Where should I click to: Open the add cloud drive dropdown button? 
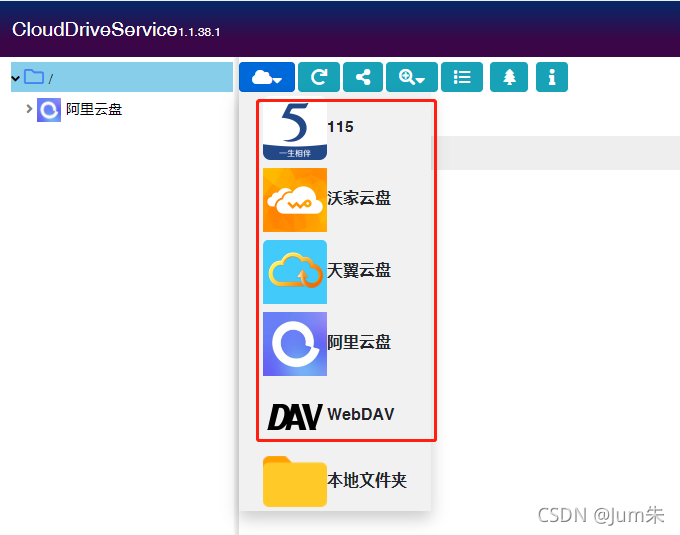[x=267, y=77]
